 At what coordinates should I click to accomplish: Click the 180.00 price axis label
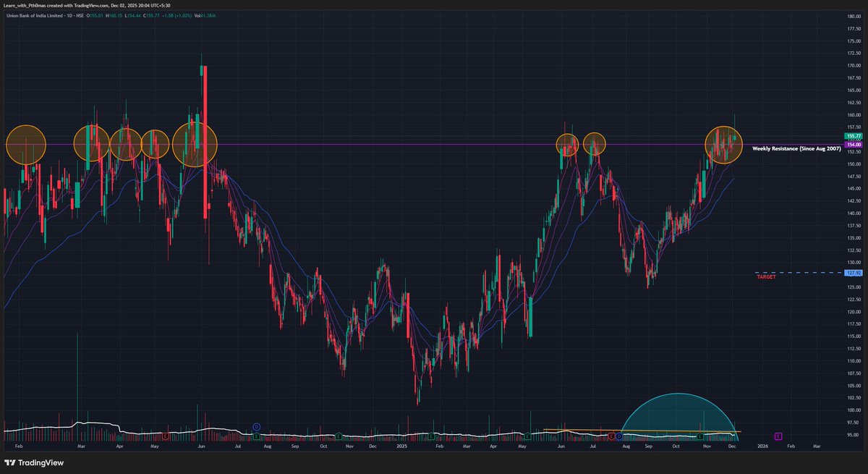point(855,16)
